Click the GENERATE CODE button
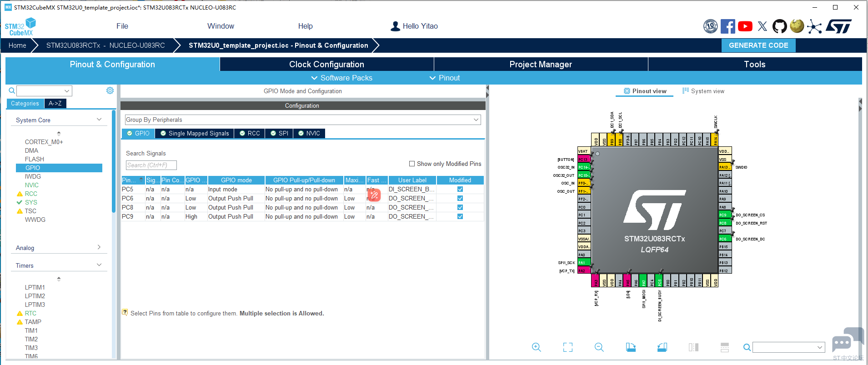The image size is (868, 365). tap(758, 45)
